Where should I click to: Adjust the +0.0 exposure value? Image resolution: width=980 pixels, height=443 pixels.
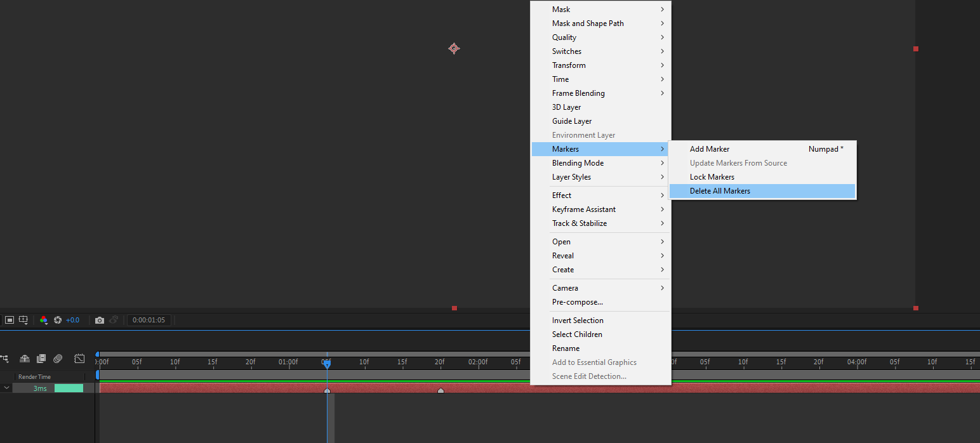(72, 320)
